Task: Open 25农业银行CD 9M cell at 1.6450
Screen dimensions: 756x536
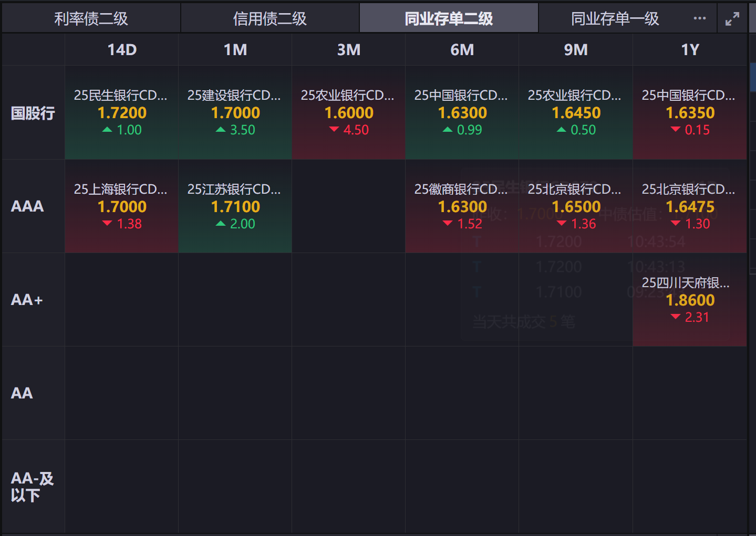Action: (576, 113)
